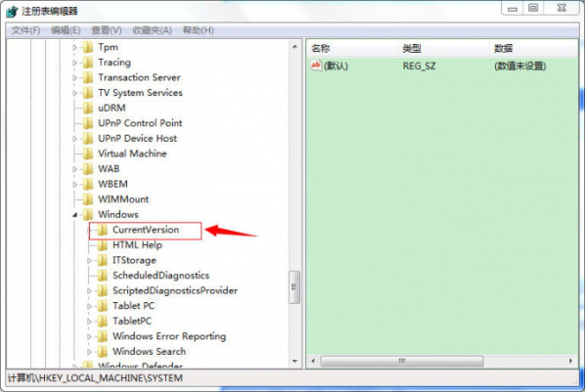This screenshot has width=585, height=392.
Task: Select the (默认) value name
Action: click(x=336, y=66)
